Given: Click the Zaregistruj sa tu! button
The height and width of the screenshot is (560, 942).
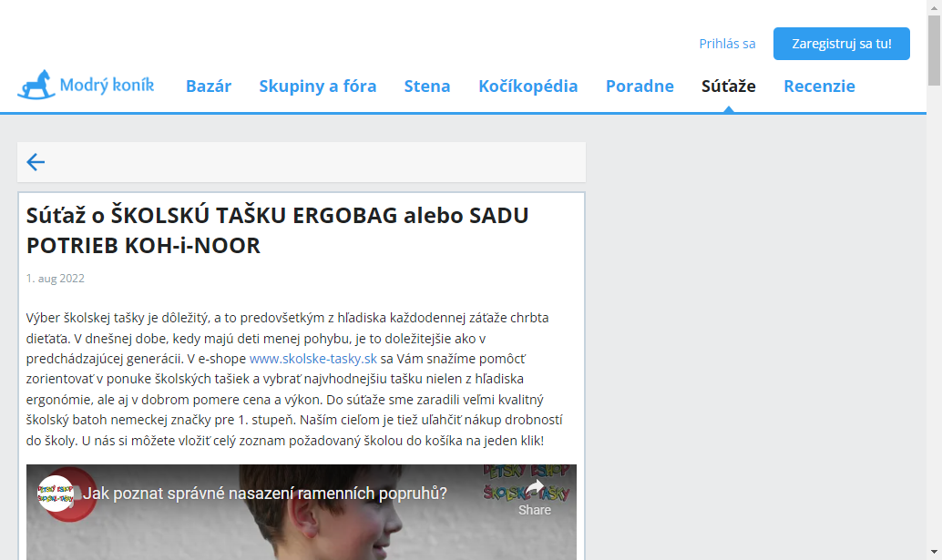Looking at the screenshot, I should (842, 44).
